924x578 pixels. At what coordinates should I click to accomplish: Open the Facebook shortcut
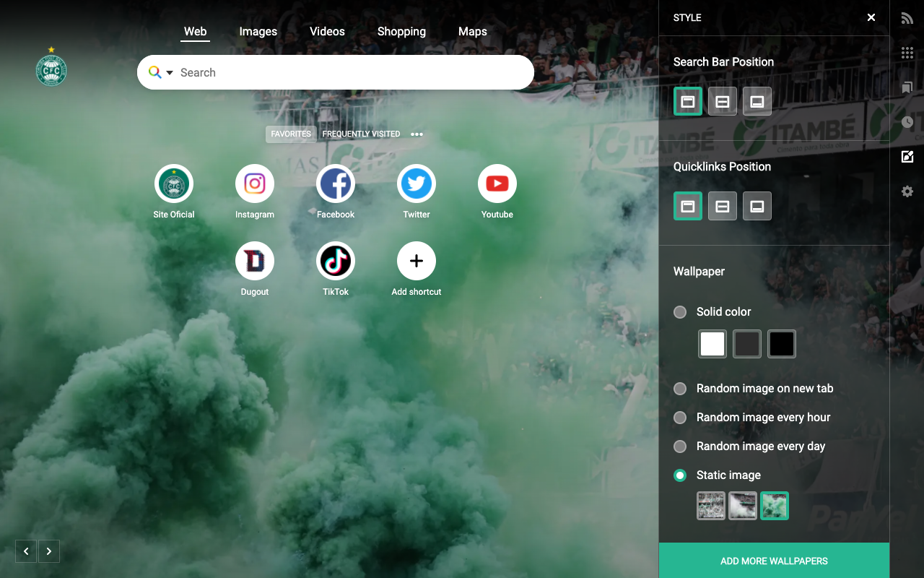click(x=336, y=184)
